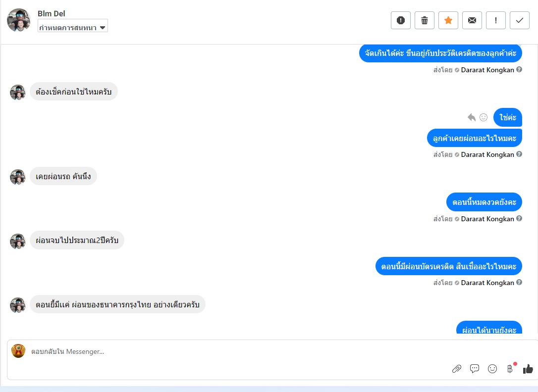The image size is (538, 392).
Task: Click Blm Del's header profile picture
Action: click(18, 20)
